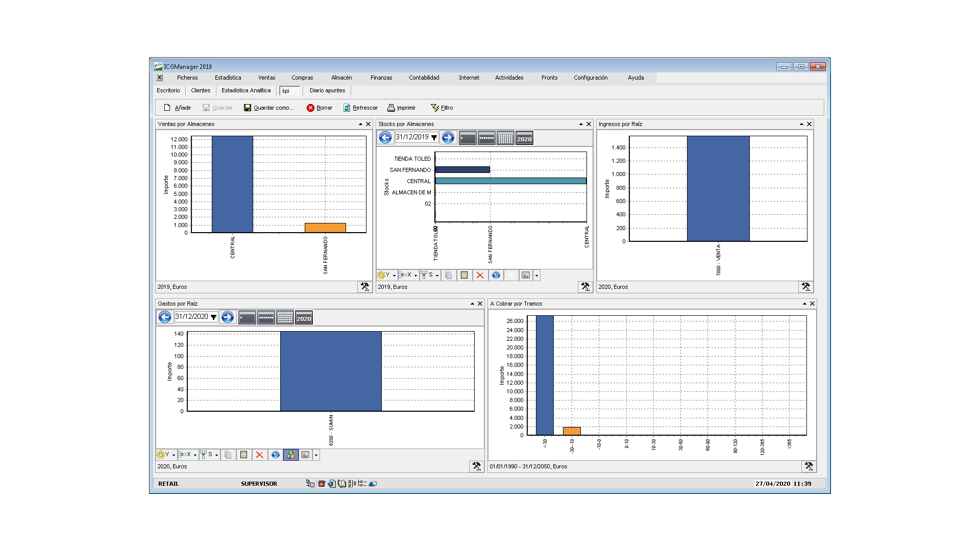Open the 31/12/2019 date dropdown in Stocks panel
980x551 pixels.
(x=434, y=137)
